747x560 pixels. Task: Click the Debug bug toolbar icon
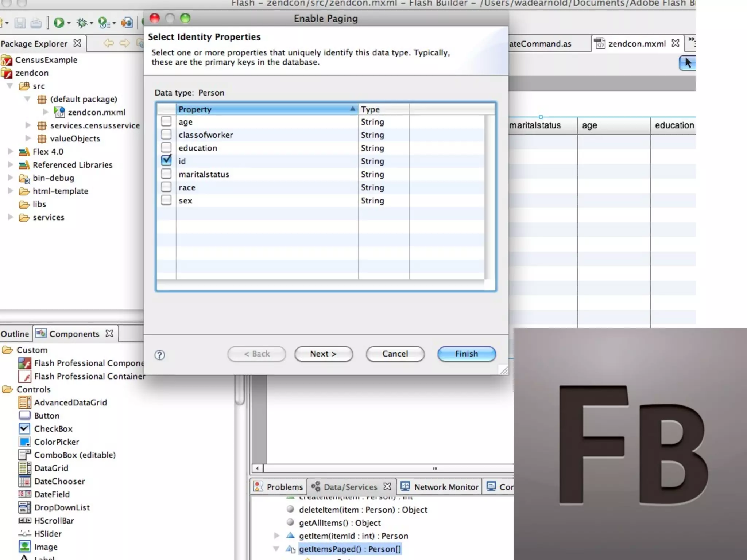click(x=81, y=23)
